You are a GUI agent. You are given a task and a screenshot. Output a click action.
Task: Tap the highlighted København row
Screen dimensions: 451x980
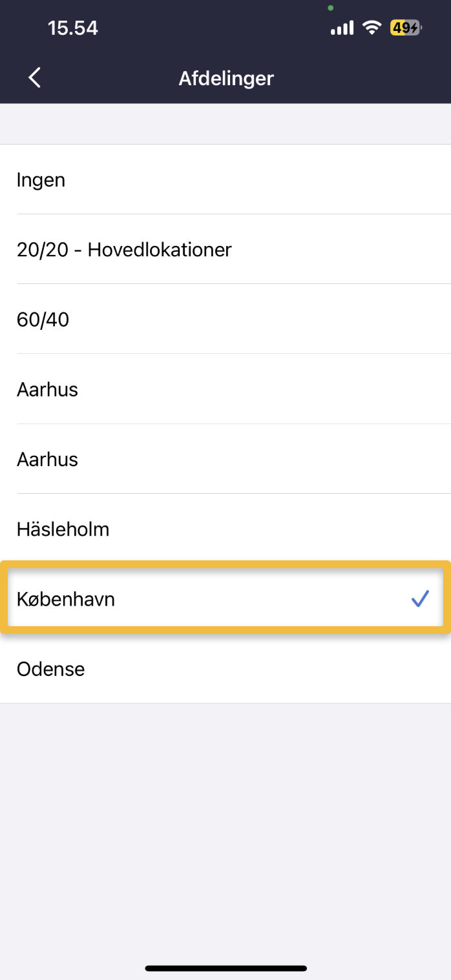(226, 599)
